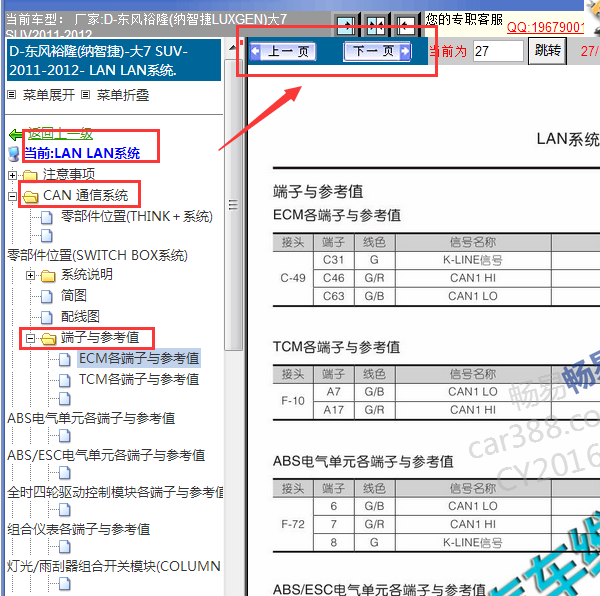
Task: Click the 跳转 jump button
Action: [x=547, y=50]
